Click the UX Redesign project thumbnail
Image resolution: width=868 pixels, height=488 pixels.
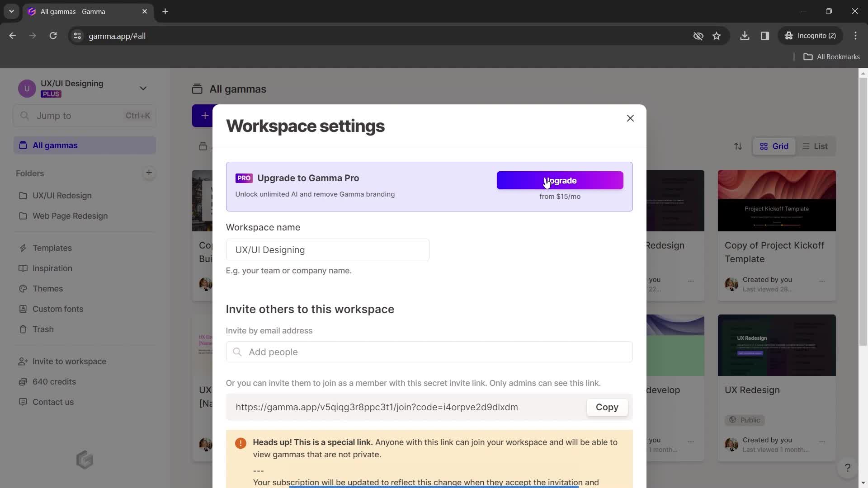pyautogui.click(x=777, y=345)
